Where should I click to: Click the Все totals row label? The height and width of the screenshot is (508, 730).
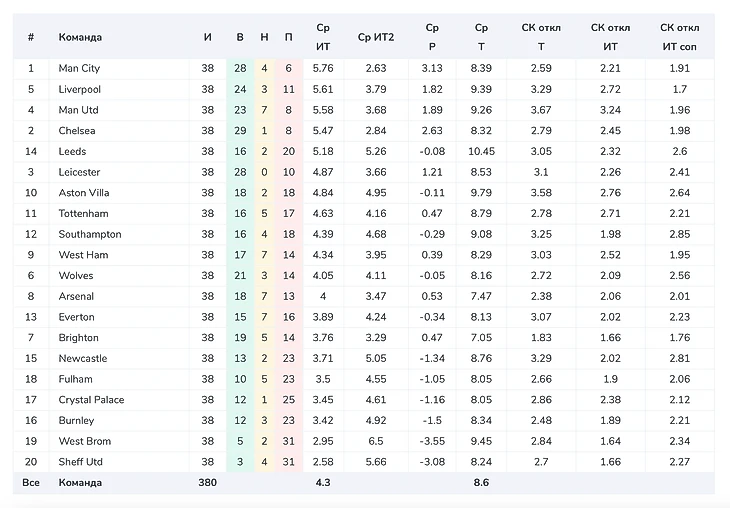point(31,483)
